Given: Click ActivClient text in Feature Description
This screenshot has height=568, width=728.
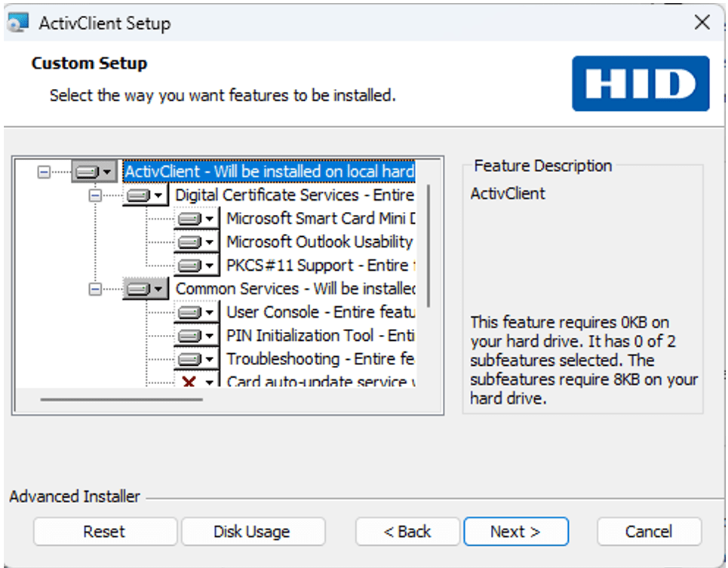Looking at the screenshot, I should pyautogui.click(x=508, y=194).
